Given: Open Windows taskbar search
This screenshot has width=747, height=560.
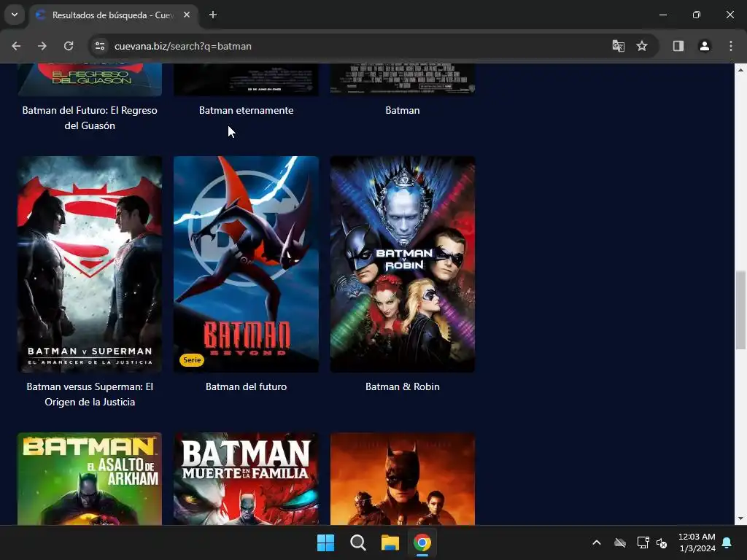Looking at the screenshot, I should (357, 542).
